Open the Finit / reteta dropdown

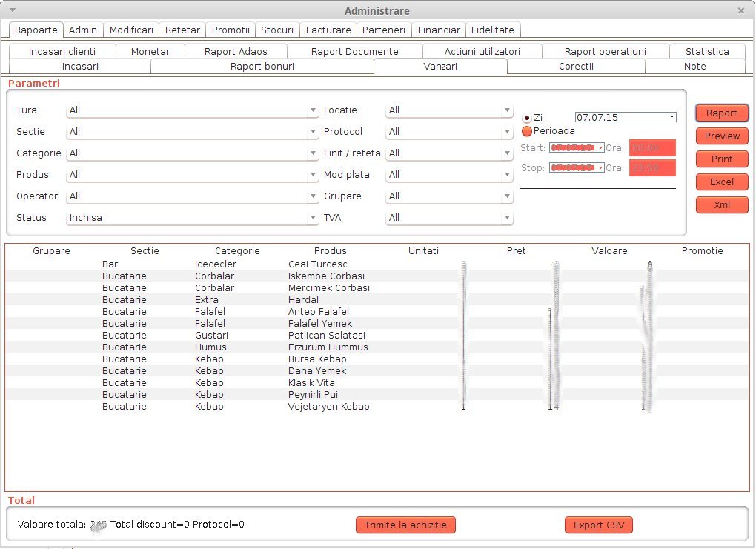click(x=449, y=153)
